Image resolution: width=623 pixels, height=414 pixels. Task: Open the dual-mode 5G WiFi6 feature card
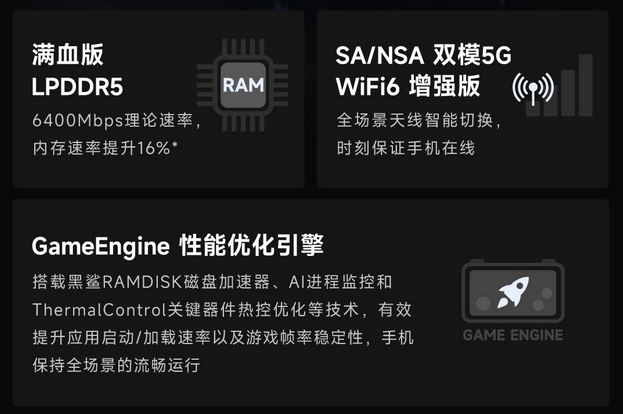pyautogui.click(x=462, y=99)
